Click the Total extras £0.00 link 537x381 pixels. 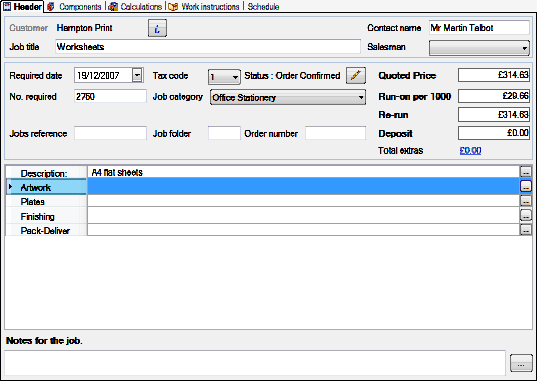coord(470,150)
